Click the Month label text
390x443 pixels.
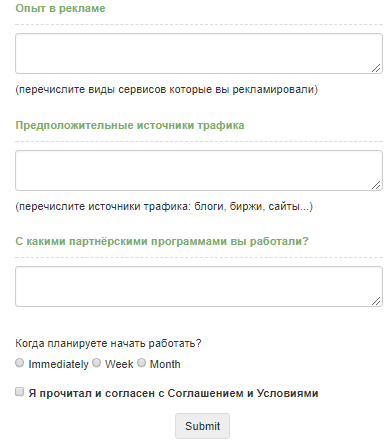tap(165, 364)
